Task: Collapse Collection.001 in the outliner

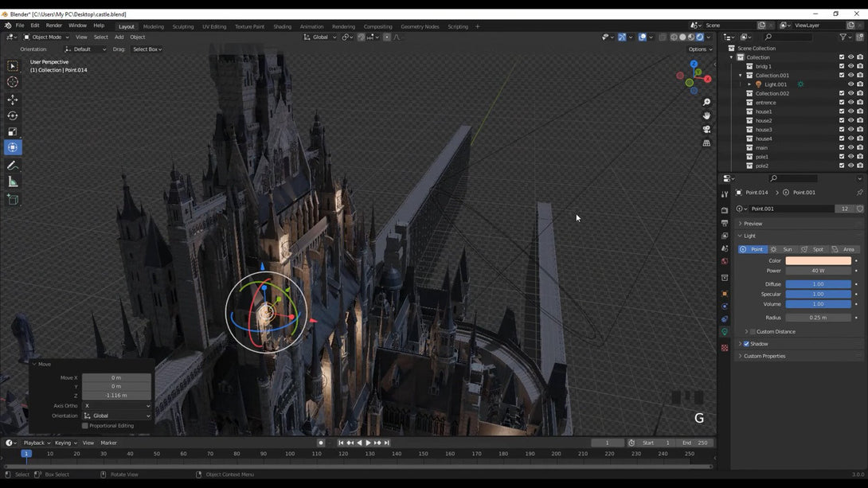Action: point(741,76)
